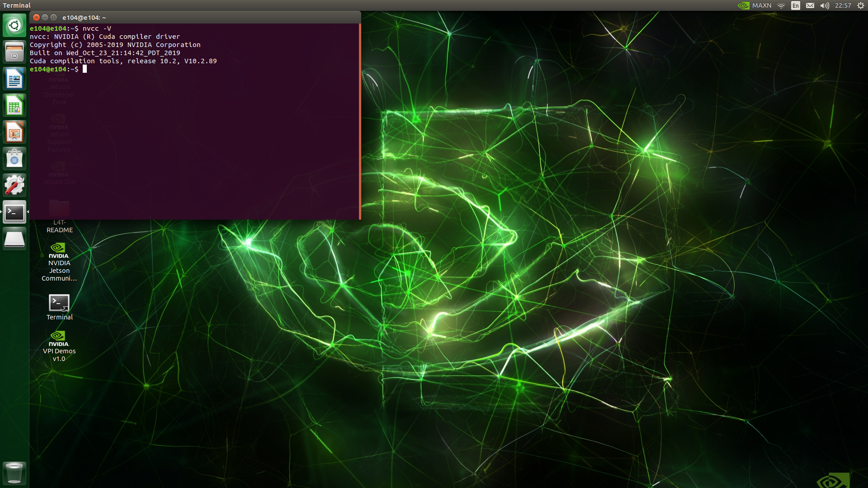The image size is (868, 488).
Task: Launch LibreOffice Writer from dock
Action: click(x=14, y=79)
